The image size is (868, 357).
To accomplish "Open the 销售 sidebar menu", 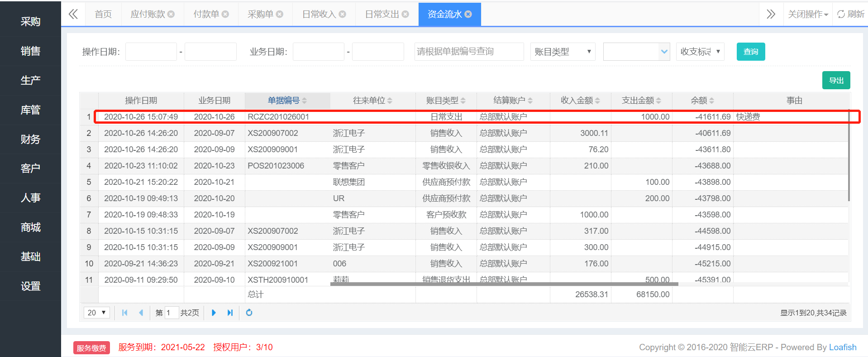I will [x=30, y=51].
